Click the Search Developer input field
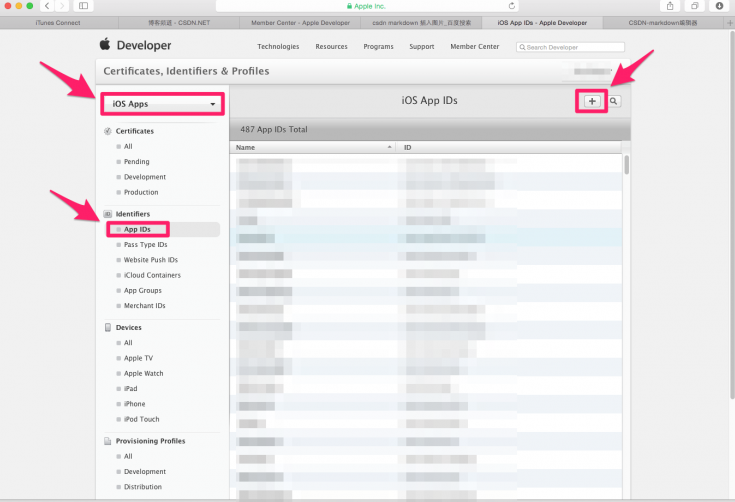This screenshot has width=735, height=502. tap(570, 47)
